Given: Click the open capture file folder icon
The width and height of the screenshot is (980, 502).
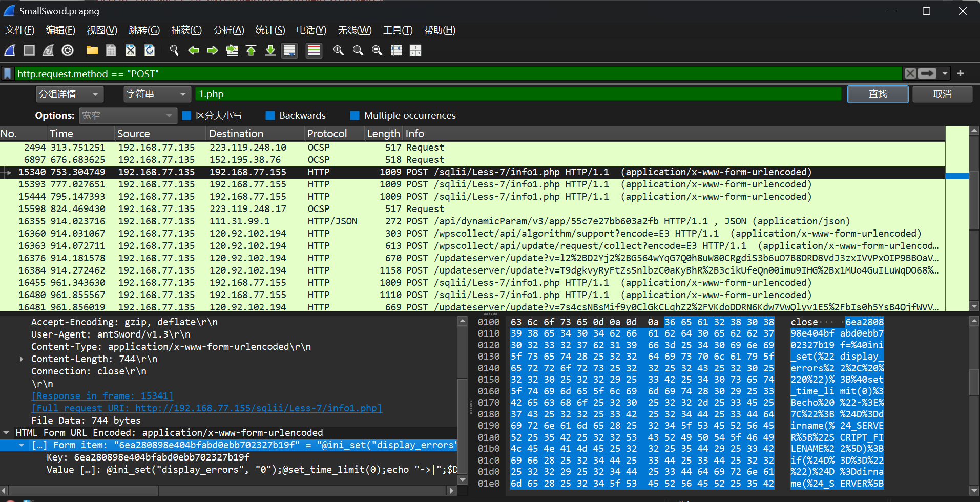Looking at the screenshot, I should 92,50.
